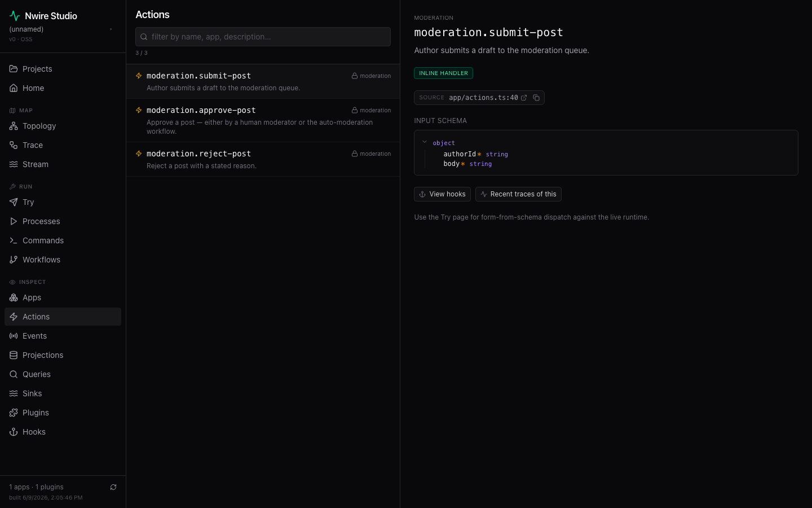This screenshot has width=812, height=508.
Task: Open the unnamed project switcher dropdown
Action: 61,29
